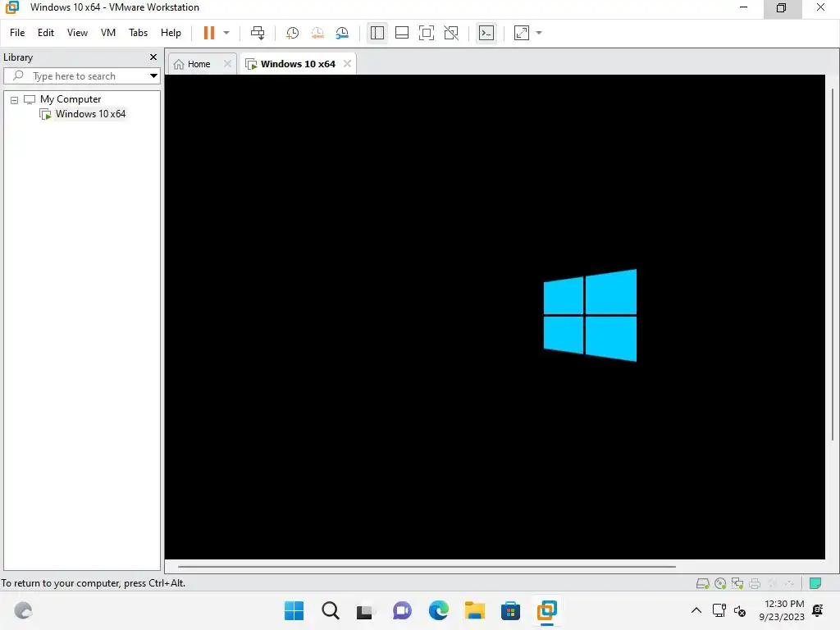Click the VMware Workstation taskbar icon
Screen dimensions: 840x630
(547, 610)
